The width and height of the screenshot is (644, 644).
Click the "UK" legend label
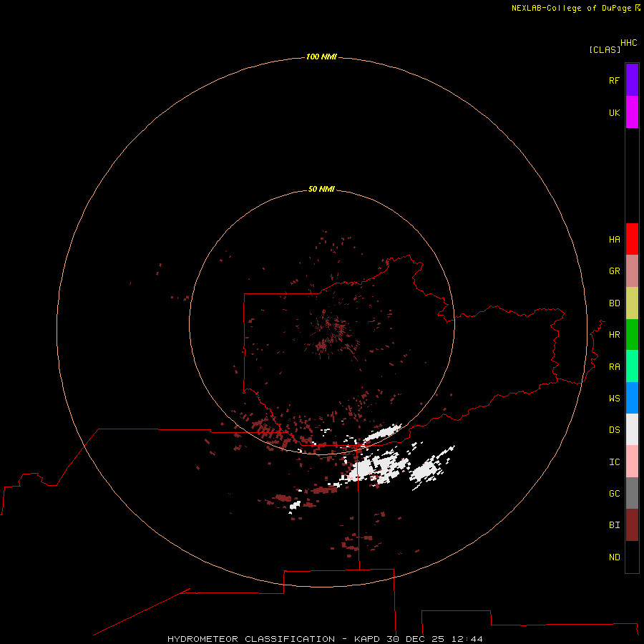[x=615, y=112]
